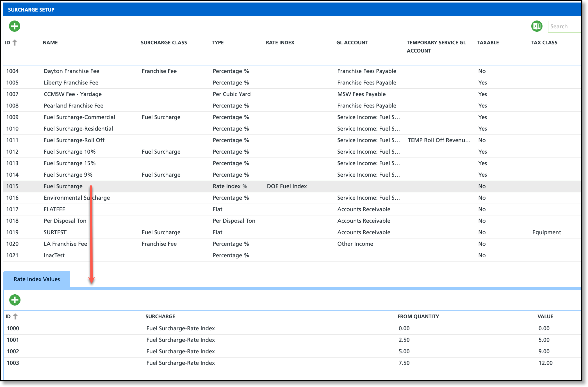Open the Rate Index Values tab
The height and width of the screenshot is (387, 588).
point(37,279)
